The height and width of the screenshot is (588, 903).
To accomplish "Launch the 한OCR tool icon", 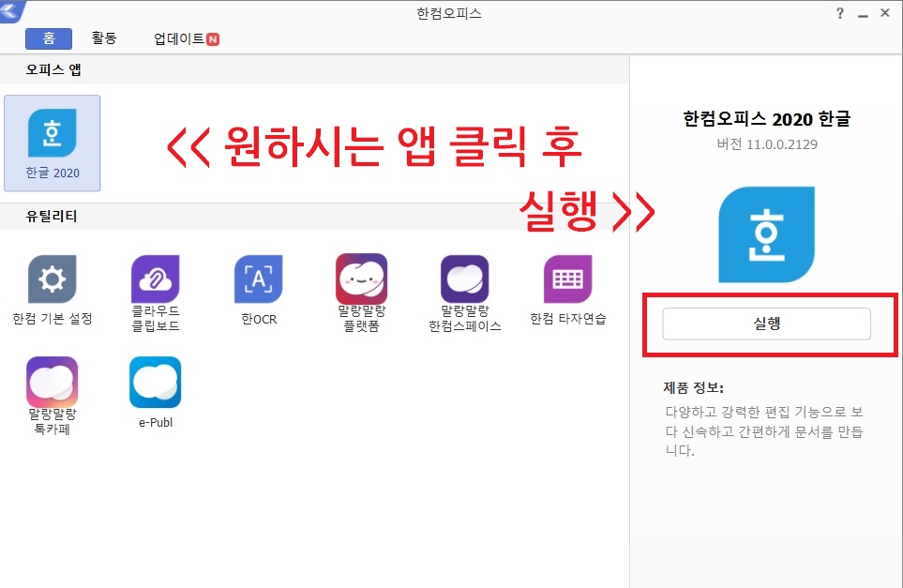I will (x=258, y=279).
